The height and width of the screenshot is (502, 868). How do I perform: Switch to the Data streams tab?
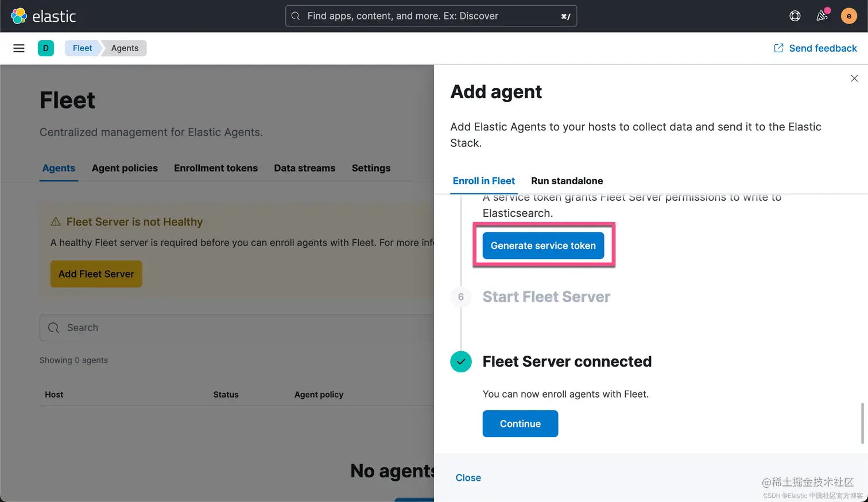point(305,168)
